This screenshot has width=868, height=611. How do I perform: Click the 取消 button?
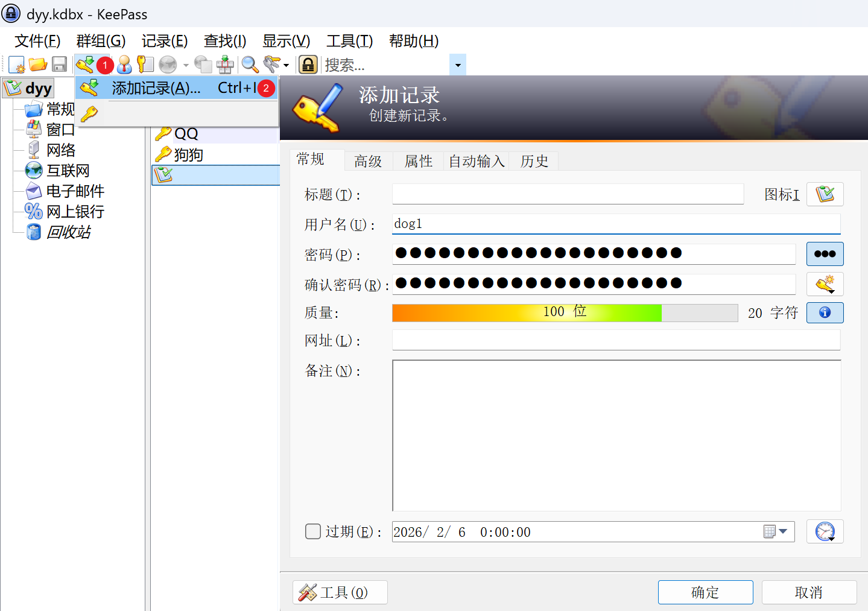click(809, 592)
